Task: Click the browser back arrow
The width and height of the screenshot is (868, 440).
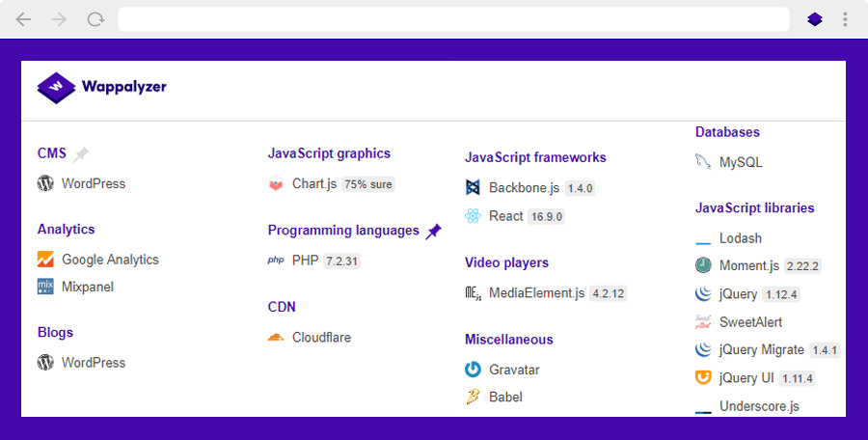Action: click(23, 19)
